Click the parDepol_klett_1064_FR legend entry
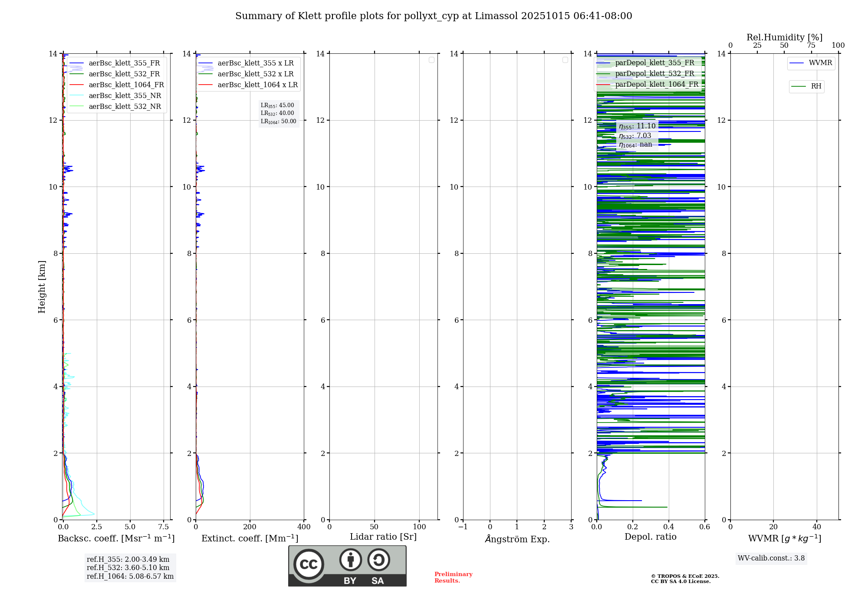Image resolution: width=868 pixels, height=590 pixels. (x=656, y=85)
